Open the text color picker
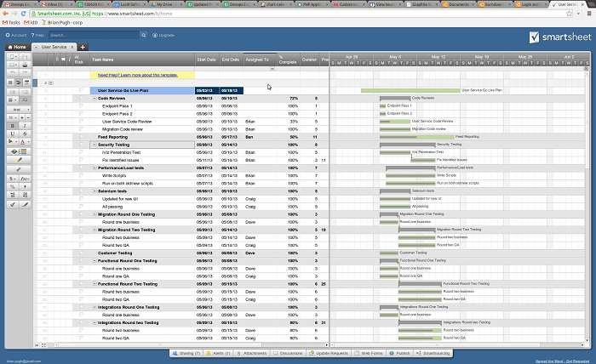Image resolution: width=596 pixels, height=364 pixels. (x=25, y=141)
